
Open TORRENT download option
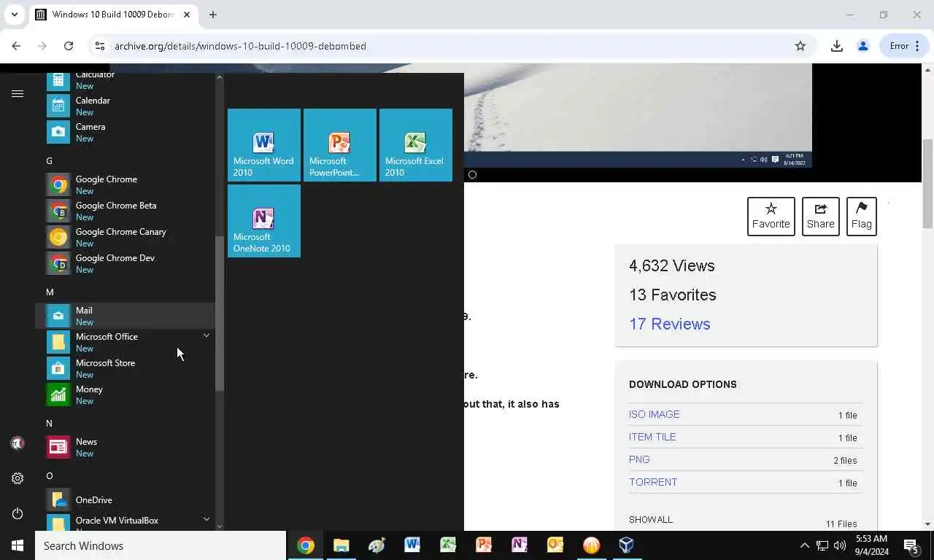[x=653, y=482]
